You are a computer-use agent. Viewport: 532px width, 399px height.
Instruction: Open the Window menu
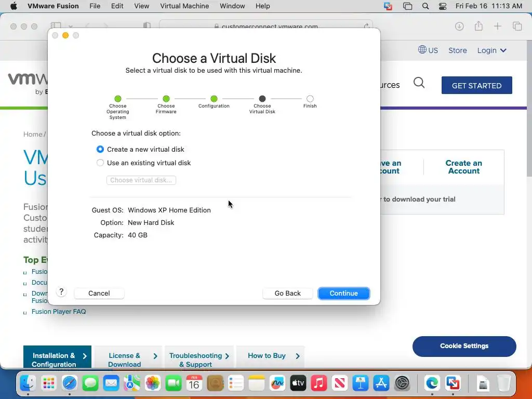tap(232, 6)
